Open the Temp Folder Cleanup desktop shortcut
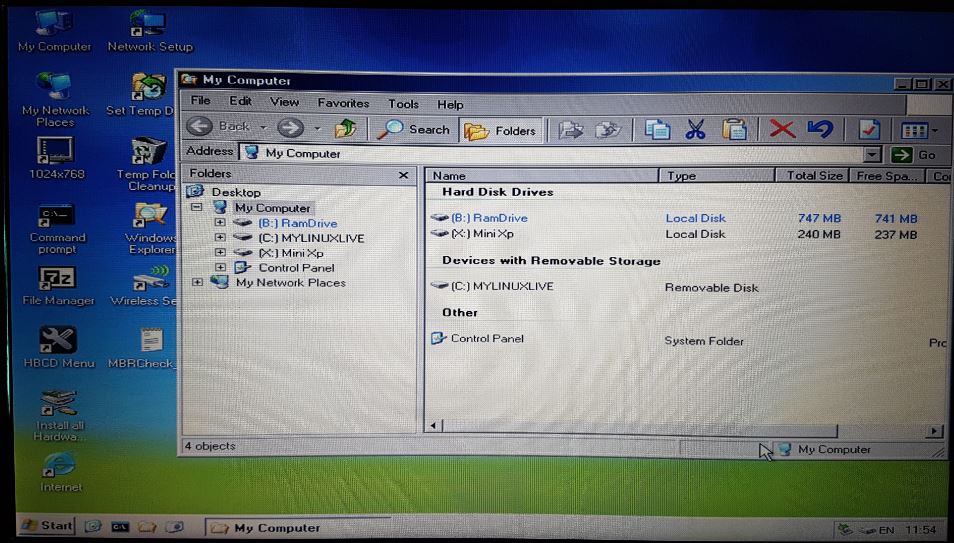The height and width of the screenshot is (543, 954). pos(146,164)
